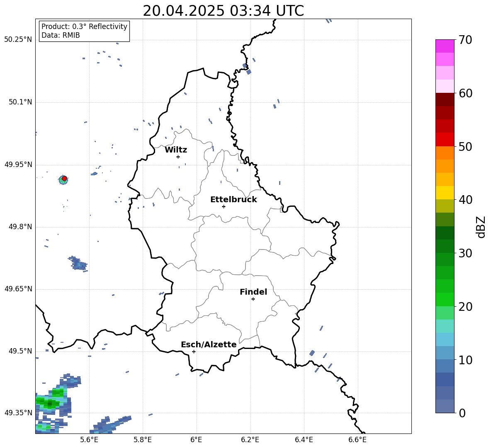
Task: Click the 20 tick on colorbar
Action: [465, 307]
